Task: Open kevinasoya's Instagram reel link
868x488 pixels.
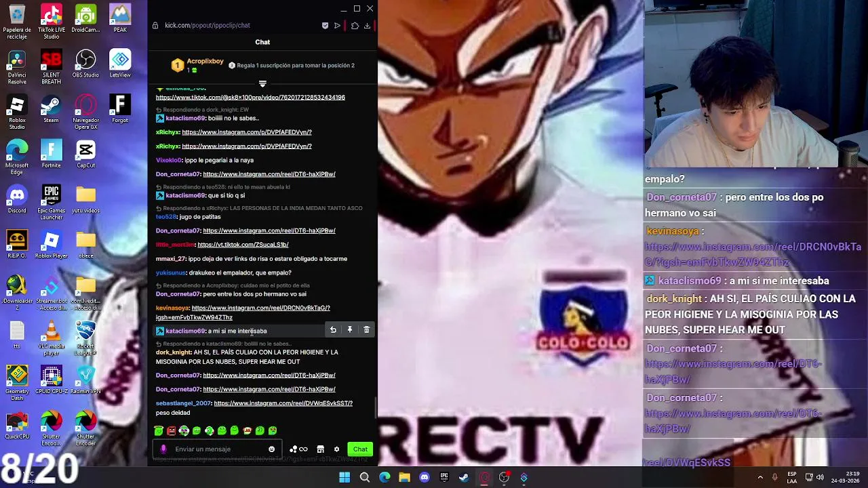Action: coord(243,312)
